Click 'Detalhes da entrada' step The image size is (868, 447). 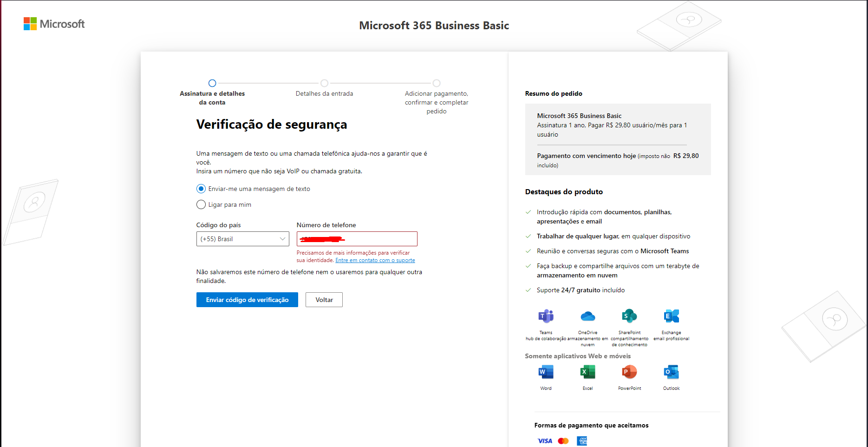(324, 88)
